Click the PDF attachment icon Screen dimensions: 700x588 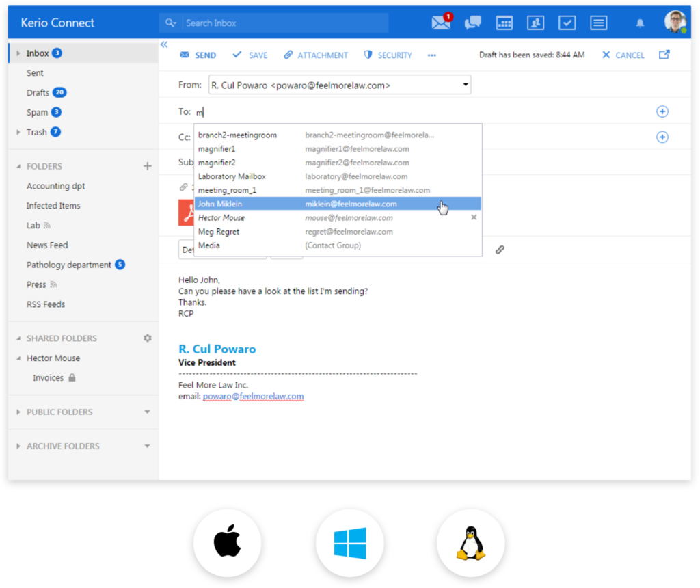click(x=186, y=213)
